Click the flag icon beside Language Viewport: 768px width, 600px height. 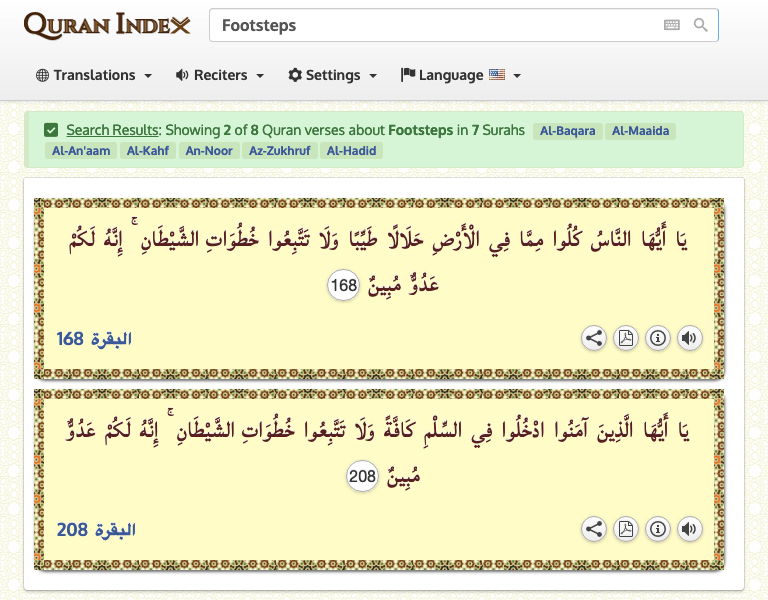point(408,74)
